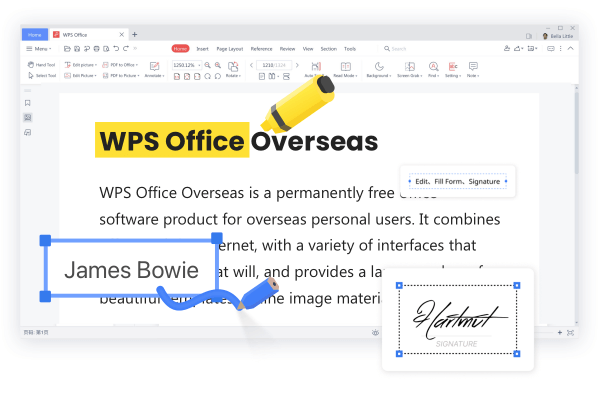The width and height of the screenshot is (600, 400).
Task: Click the James Bowie text box
Action: pyautogui.click(x=131, y=269)
